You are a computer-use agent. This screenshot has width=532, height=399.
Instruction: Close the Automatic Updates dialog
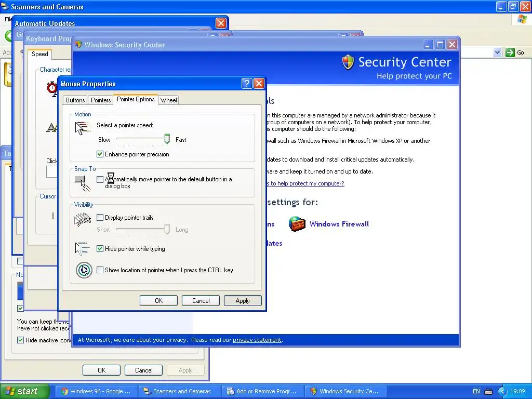[221, 23]
